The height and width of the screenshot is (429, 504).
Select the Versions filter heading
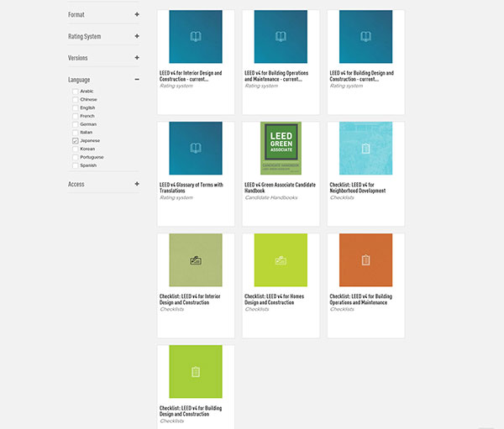77,58
